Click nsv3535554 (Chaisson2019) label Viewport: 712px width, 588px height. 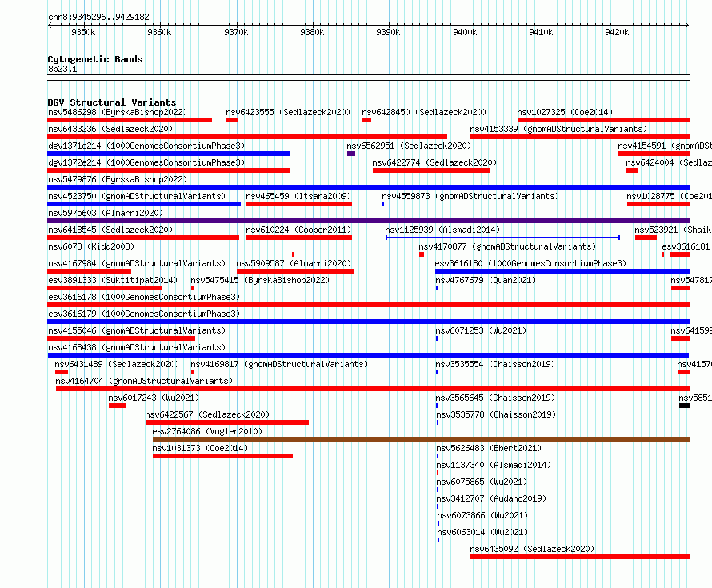(x=495, y=364)
